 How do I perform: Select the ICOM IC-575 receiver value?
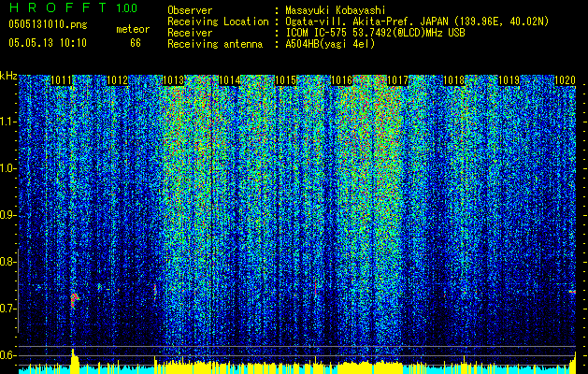tap(375, 33)
